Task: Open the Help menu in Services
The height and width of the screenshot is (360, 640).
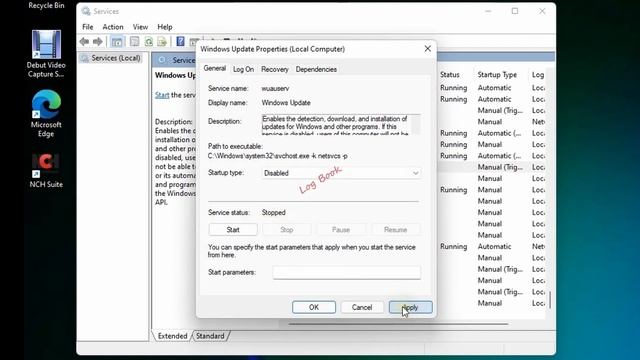Action: (x=164, y=27)
